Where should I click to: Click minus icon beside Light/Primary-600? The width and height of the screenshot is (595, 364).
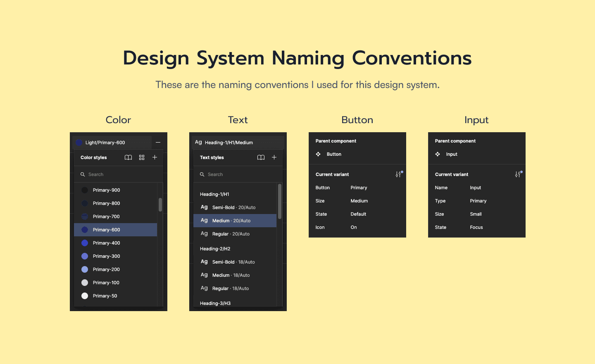click(x=158, y=142)
